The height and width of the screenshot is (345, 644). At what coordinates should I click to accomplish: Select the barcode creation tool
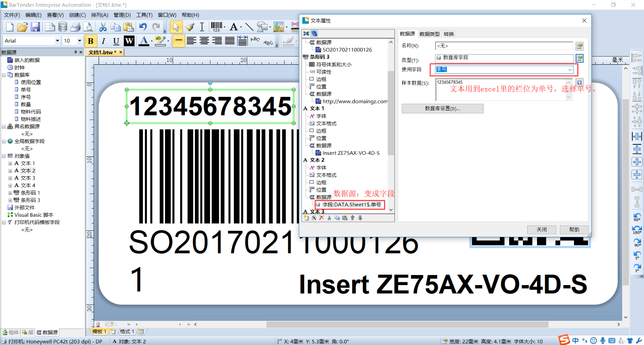click(x=217, y=27)
